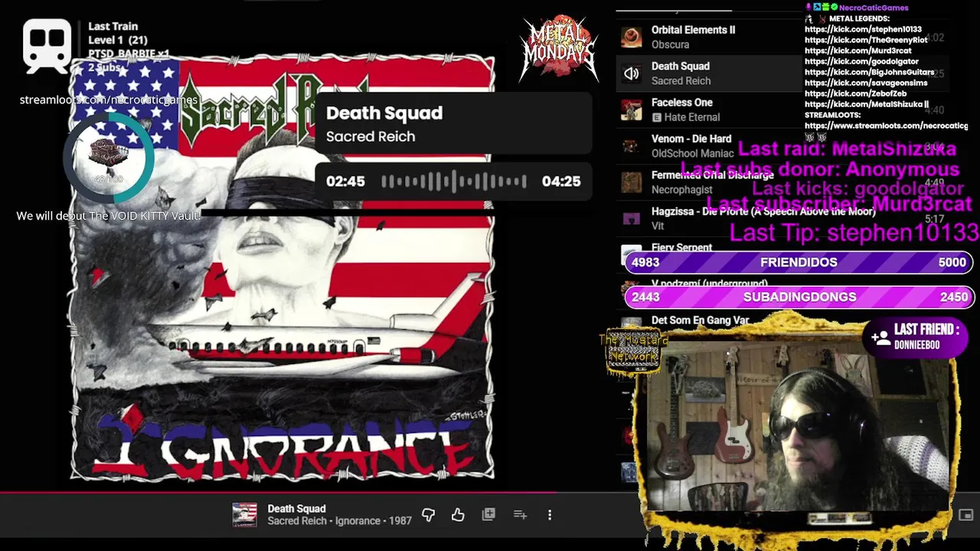Screen dimensions: 980x551
Task: Click the 04:25 total time in overlay
Action: coord(561,181)
